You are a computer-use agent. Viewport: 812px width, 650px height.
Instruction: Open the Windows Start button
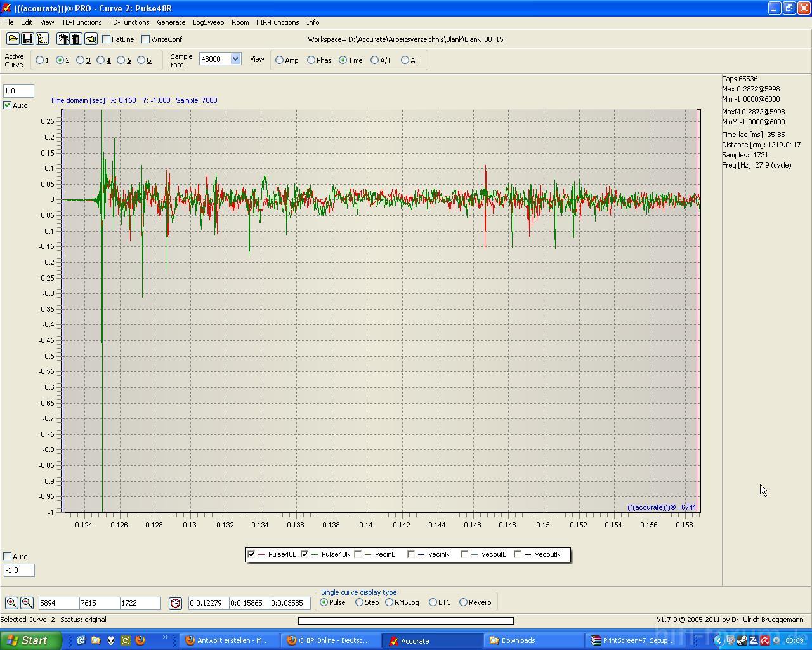click(x=30, y=640)
